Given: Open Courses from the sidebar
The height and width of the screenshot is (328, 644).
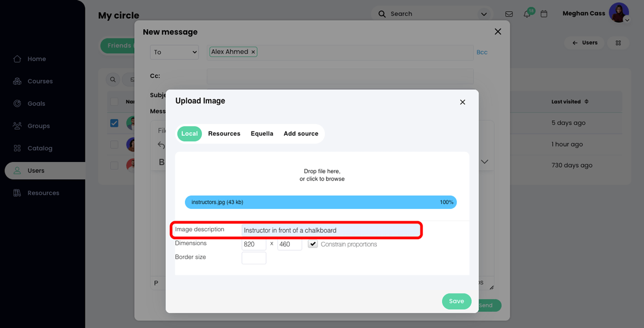Looking at the screenshot, I should tap(17, 81).
